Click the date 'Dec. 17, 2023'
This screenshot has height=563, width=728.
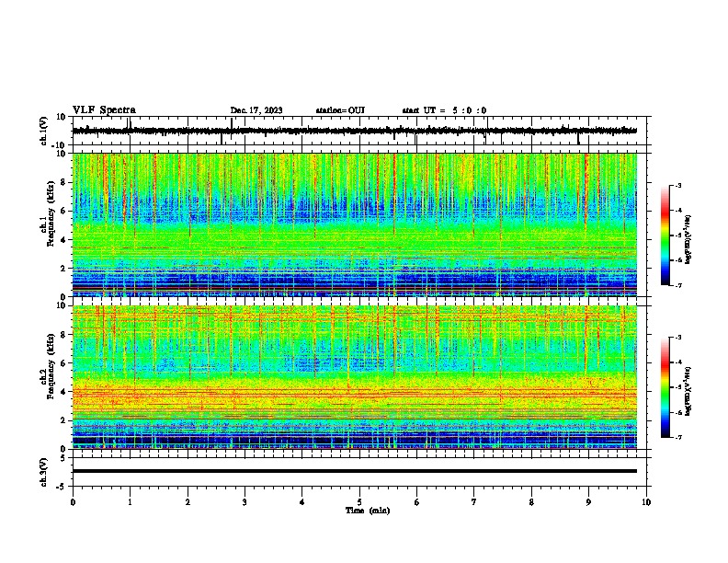(256, 110)
